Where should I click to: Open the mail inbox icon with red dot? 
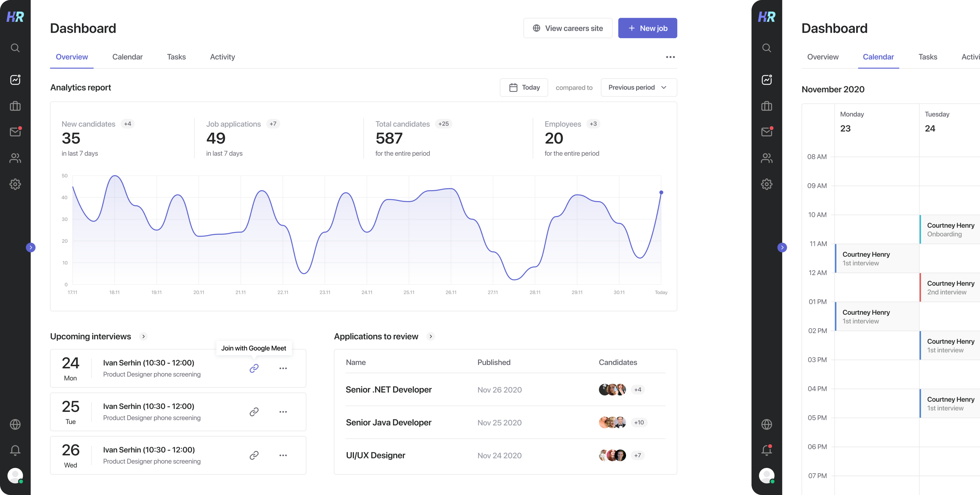coord(15,132)
